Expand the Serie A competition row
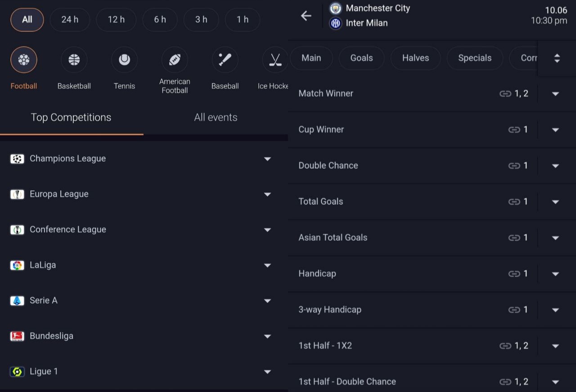The height and width of the screenshot is (392, 576). [x=267, y=301]
